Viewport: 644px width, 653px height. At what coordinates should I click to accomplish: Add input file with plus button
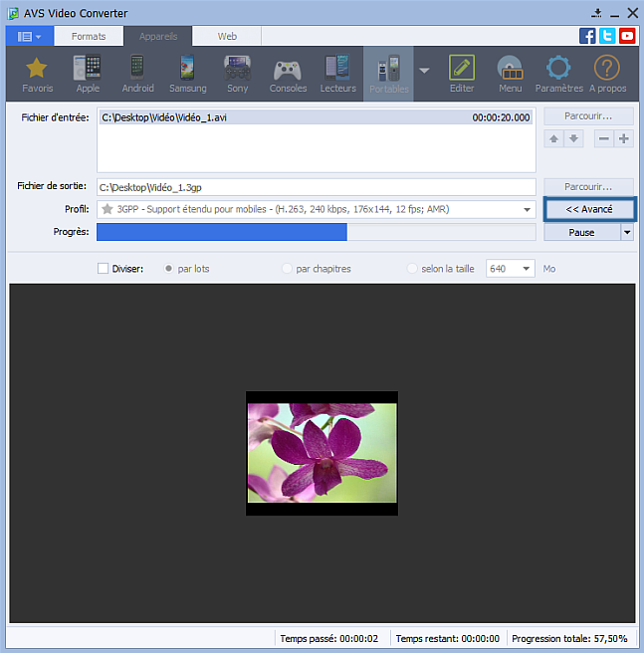[x=623, y=138]
